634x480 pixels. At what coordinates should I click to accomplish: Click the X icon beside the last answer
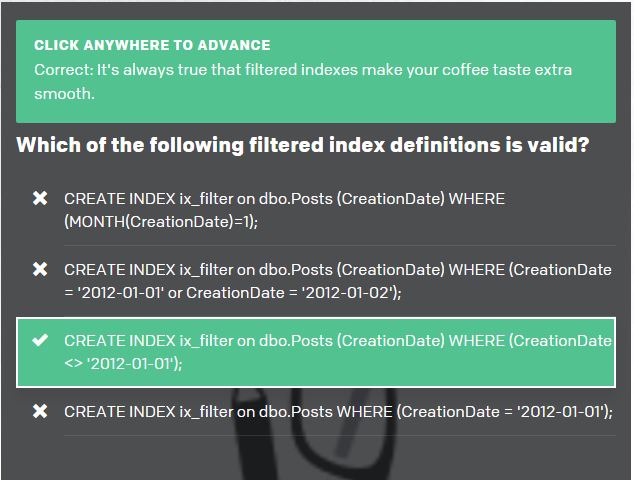tap(40, 411)
